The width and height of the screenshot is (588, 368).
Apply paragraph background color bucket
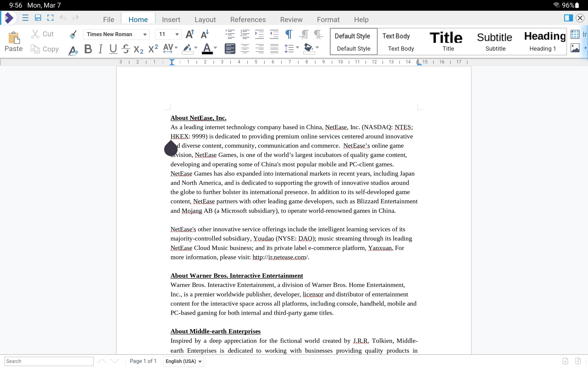(309, 49)
